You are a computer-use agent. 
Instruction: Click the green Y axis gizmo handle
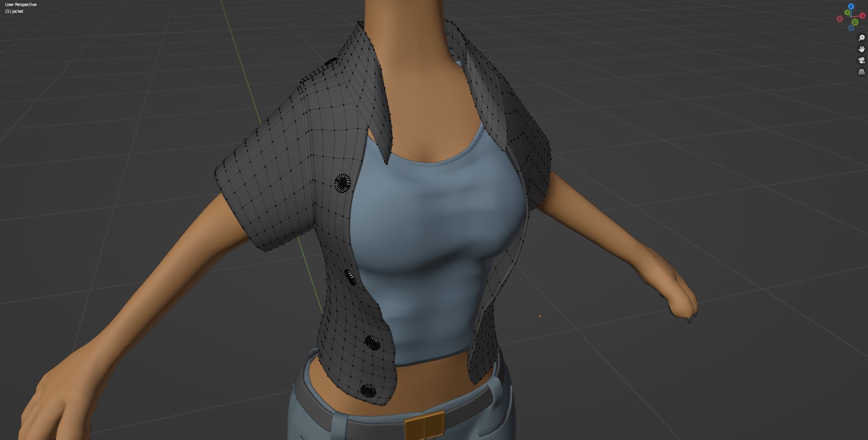pyautogui.click(x=847, y=13)
